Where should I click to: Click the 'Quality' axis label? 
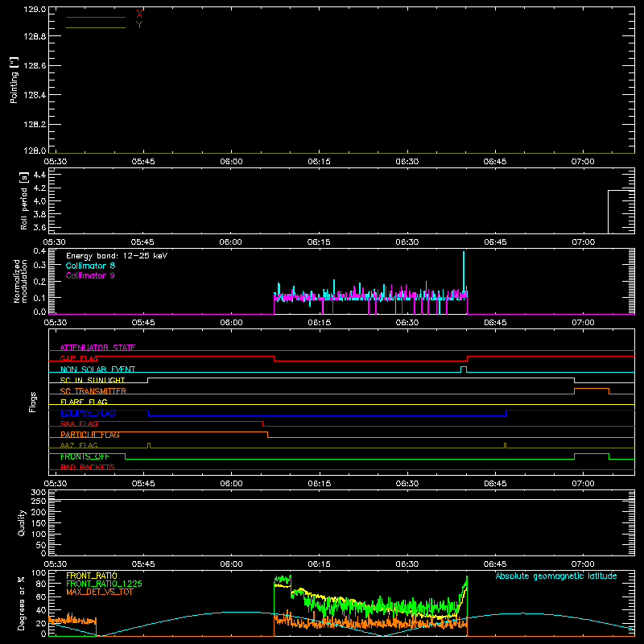(22, 522)
